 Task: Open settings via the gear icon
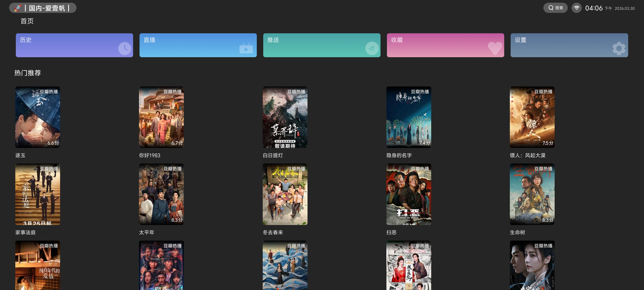pos(619,48)
